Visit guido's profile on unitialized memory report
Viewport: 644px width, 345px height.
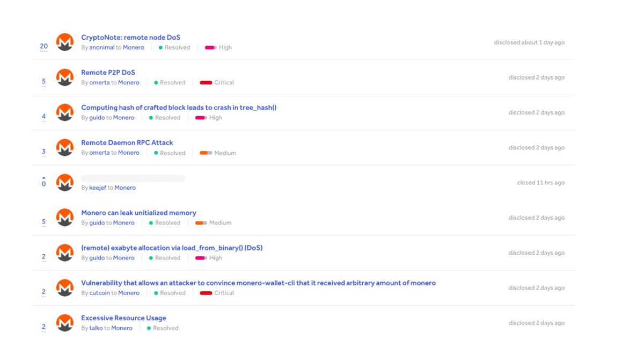pos(97,222)
